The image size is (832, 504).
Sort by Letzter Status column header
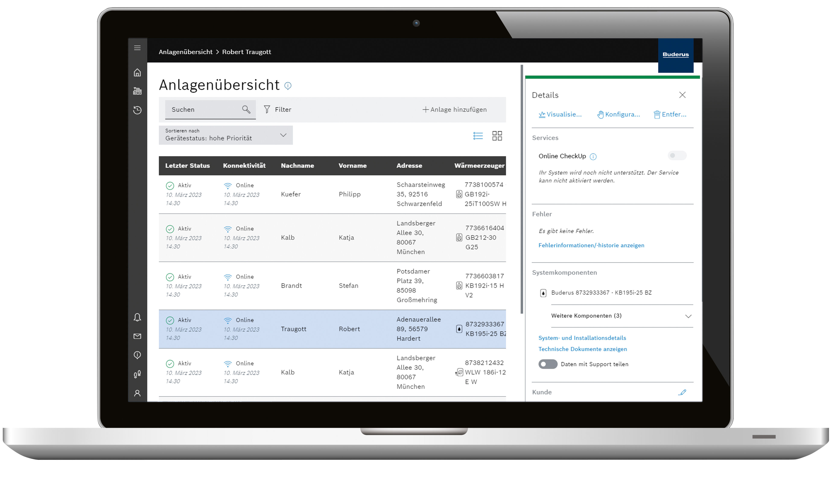click(187, 166)
